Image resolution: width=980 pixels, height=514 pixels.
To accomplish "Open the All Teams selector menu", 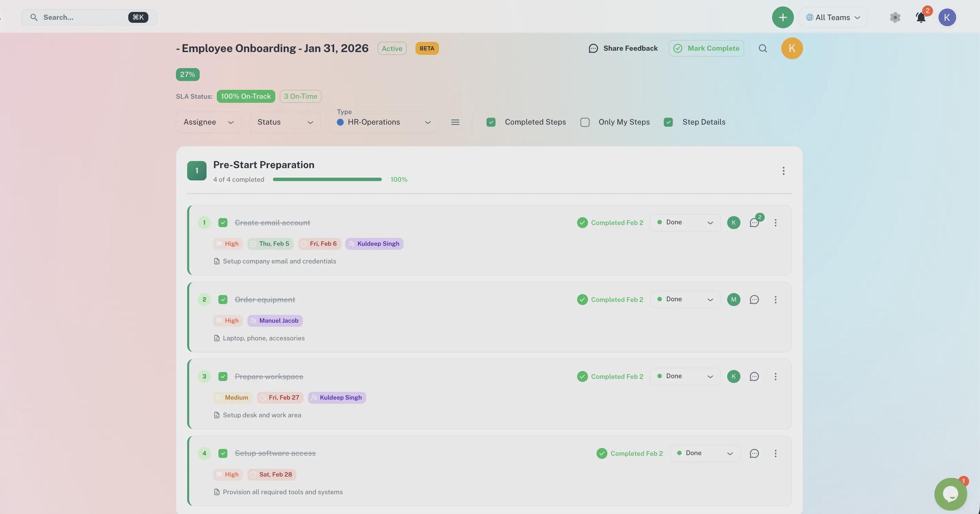I will click(833, 17).
